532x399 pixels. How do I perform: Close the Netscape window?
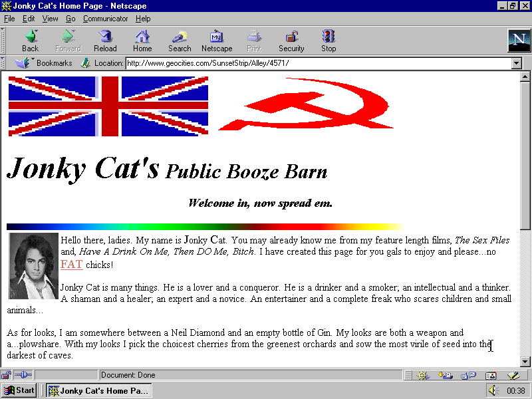pyautogui.click(x=525, y=6)
